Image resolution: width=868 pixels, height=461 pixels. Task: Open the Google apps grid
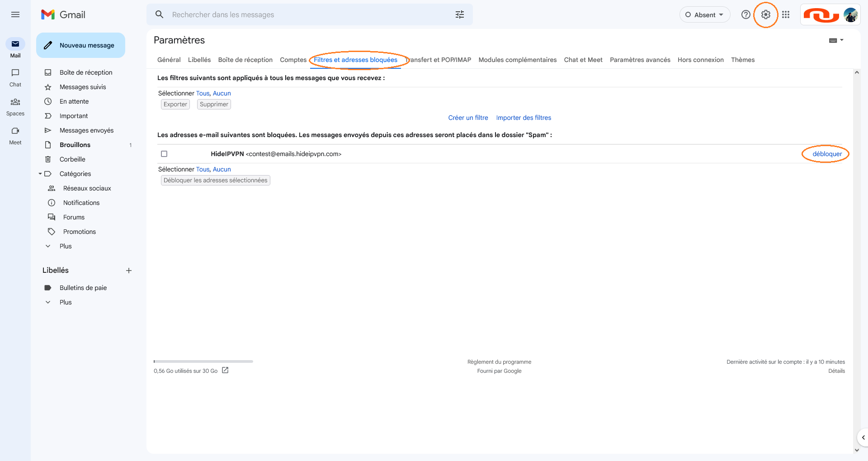[x=786, y=14]
